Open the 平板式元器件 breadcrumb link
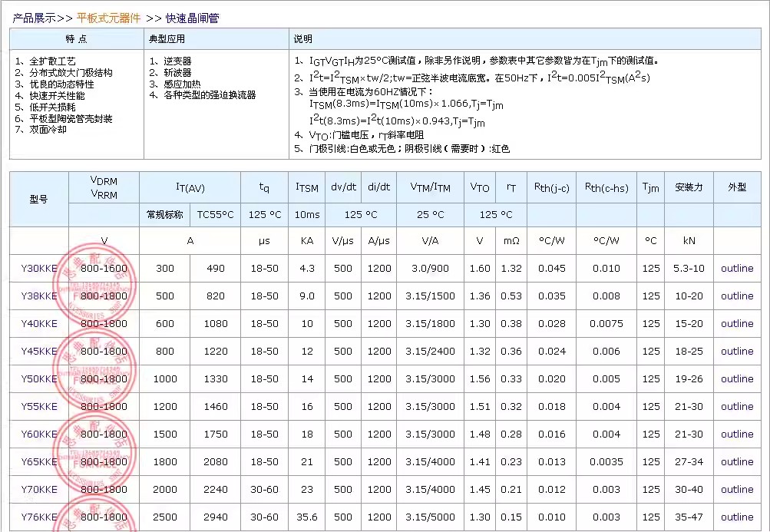 [108, 18]
